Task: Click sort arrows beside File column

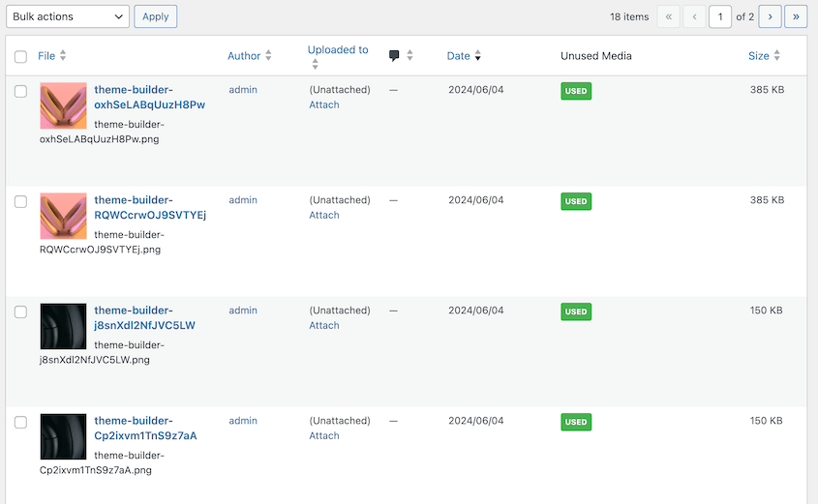Action: pos(63,56)
